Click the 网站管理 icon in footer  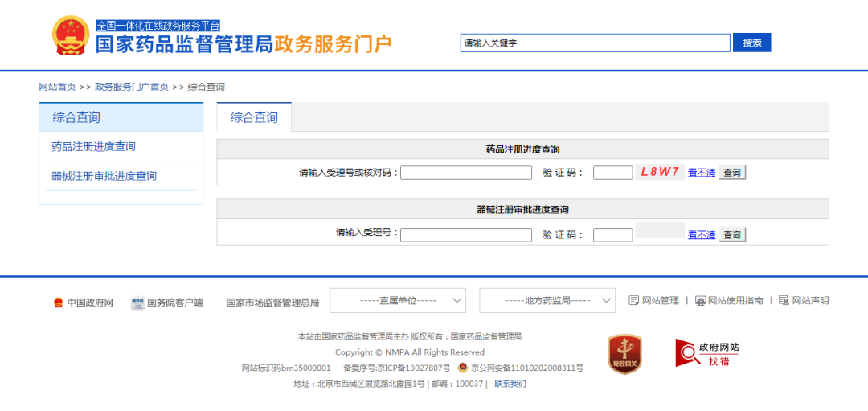click(x=633, y=300)
